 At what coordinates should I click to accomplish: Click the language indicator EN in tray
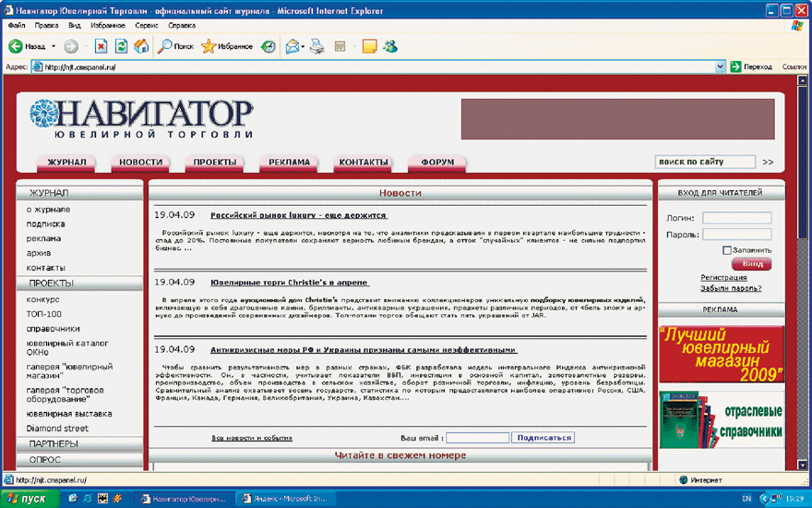(x=746, y=499)
